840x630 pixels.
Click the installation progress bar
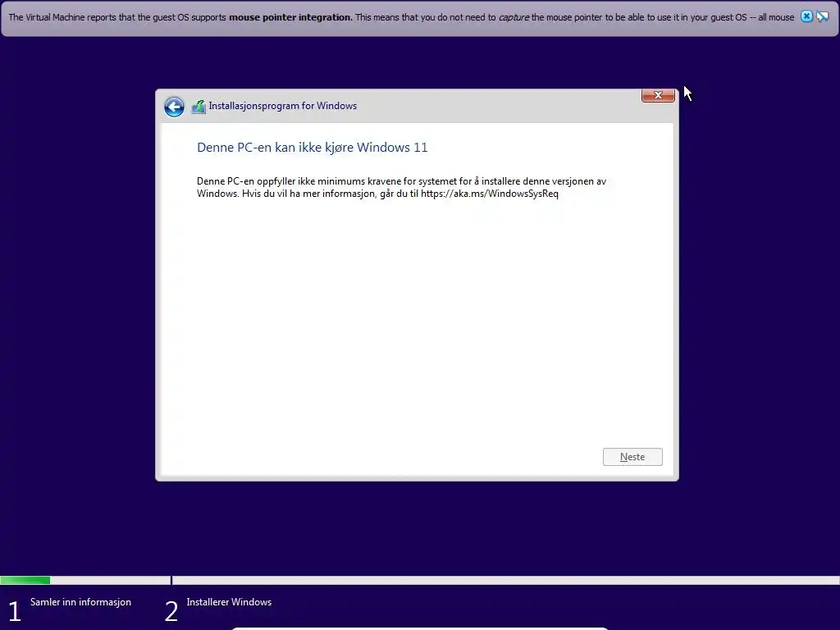pos(420,580)
